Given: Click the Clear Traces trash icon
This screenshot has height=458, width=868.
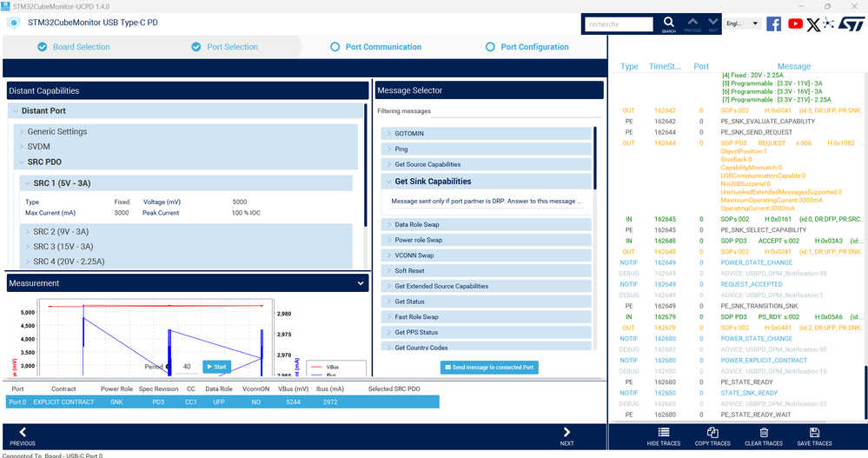Looking at the screenshot, I should click(764, 432).
